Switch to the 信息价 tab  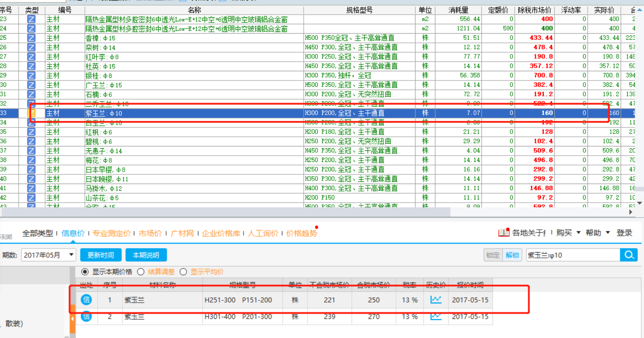tap(73, 233)
